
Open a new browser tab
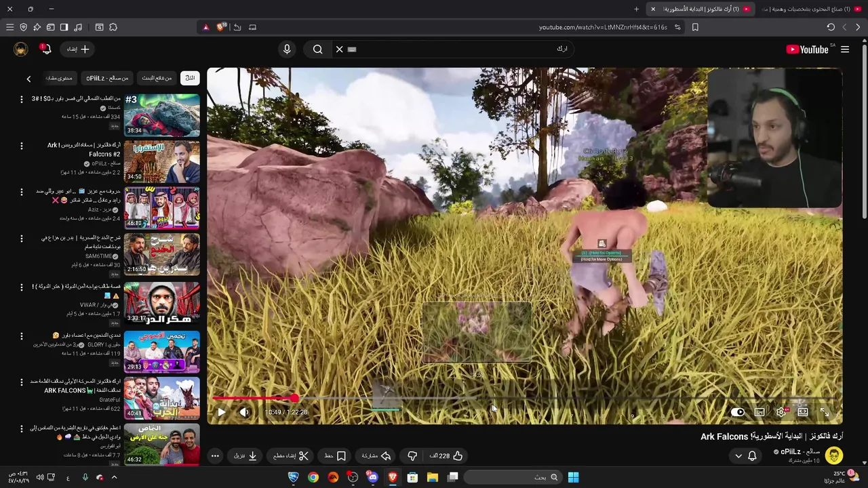[636, 9]
